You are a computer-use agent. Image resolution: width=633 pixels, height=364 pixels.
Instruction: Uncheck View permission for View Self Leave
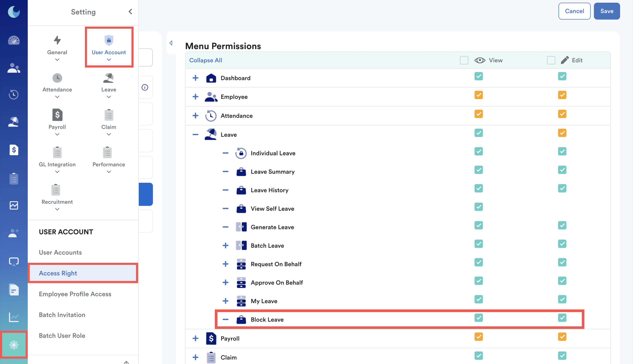click(478, 207)
